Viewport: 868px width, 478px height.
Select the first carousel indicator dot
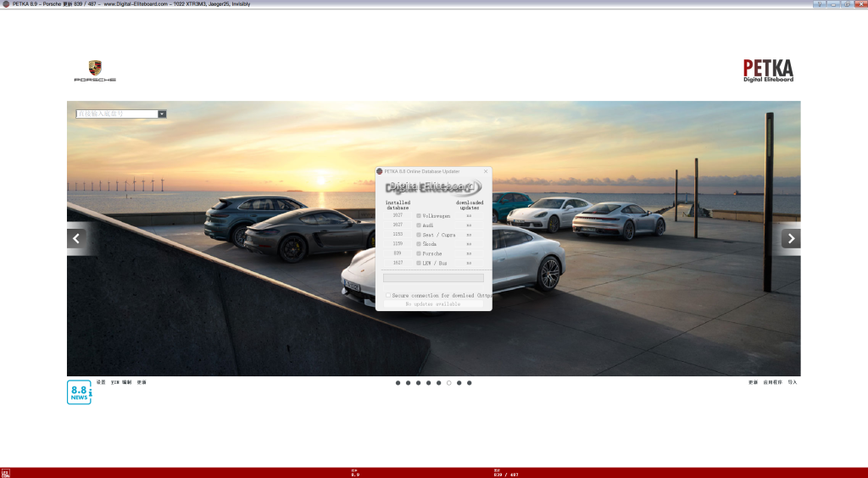click(x=398, y=383)
